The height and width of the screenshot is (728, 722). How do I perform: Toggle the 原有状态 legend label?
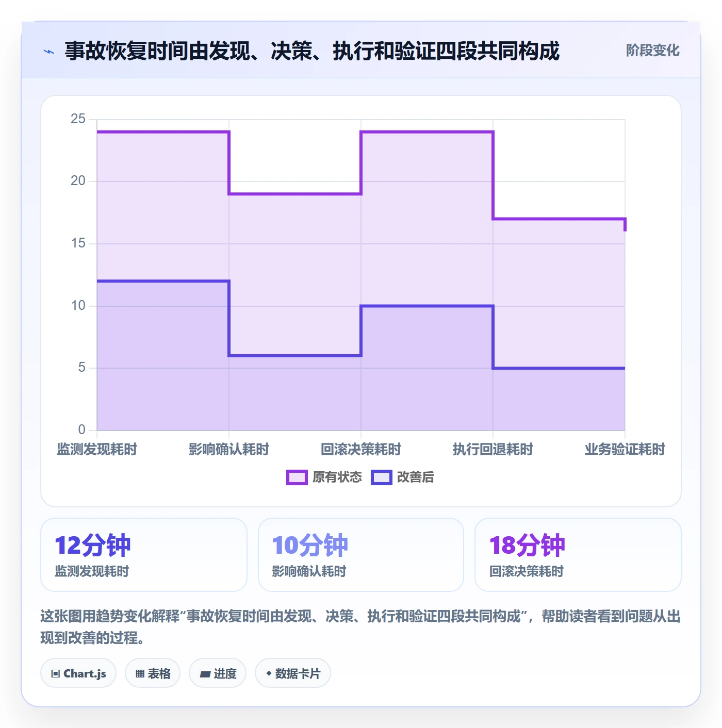point(337,477)
